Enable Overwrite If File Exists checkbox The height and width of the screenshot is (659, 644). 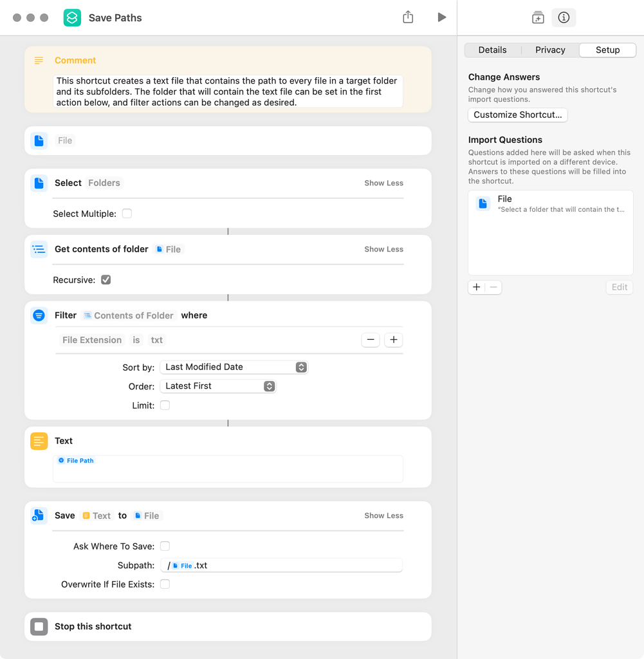[165, 584]
